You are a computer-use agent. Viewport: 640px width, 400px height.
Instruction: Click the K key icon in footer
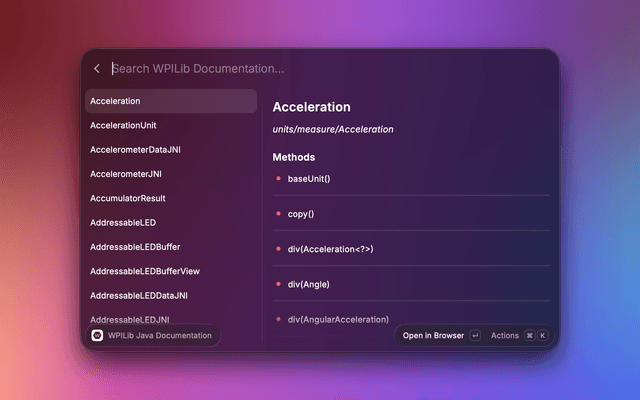click(542, 336)
